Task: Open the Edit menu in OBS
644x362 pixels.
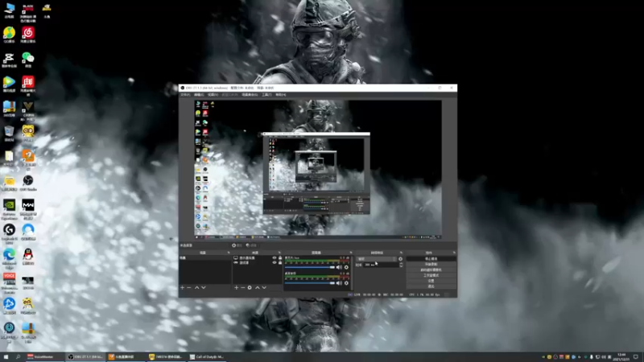Action: [x=199, y=95]
